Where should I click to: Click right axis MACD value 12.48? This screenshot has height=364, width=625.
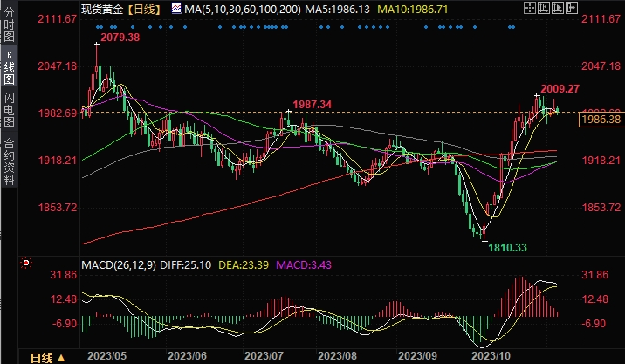point(594,299)
